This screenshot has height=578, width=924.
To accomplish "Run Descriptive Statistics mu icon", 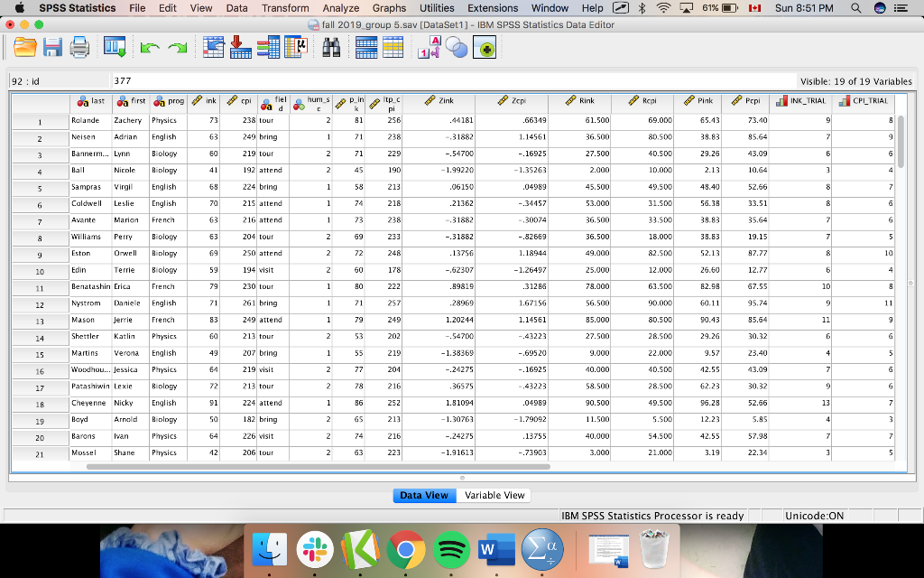I will [x=296, y=47].
